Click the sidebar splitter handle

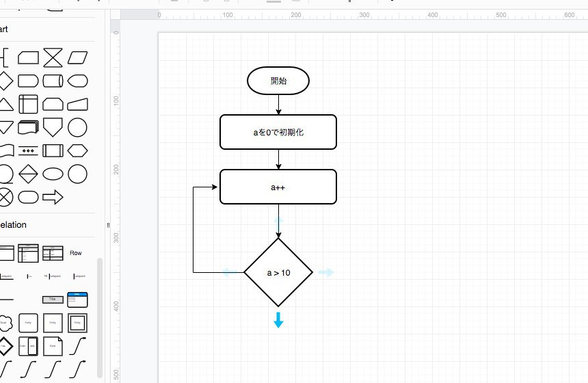click(x=108, y=225)
